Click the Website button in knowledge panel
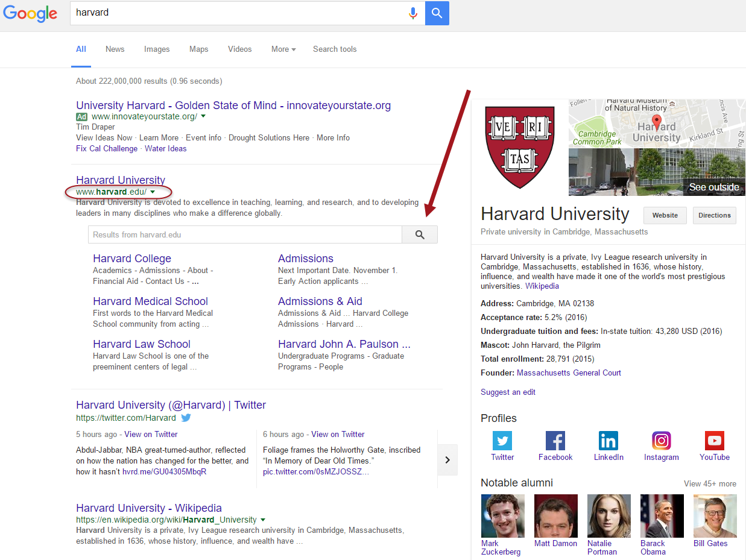This screenshot has height=560, width=746. coord(665,215)
